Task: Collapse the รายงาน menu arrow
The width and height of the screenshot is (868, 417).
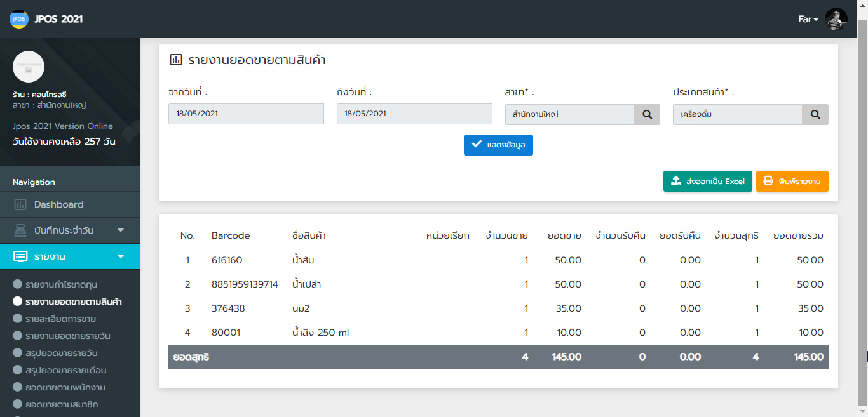Action: [x=121, y=256]
